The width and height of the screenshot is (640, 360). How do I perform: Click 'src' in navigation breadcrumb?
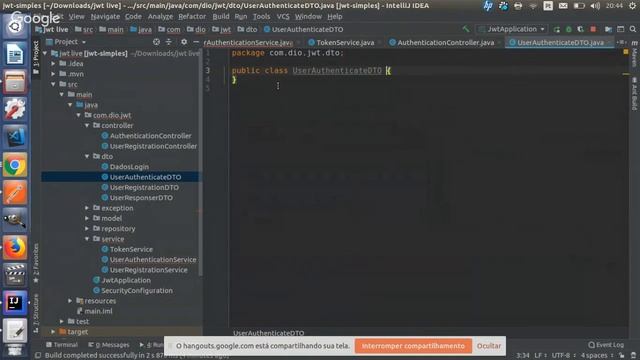point(84,29)
